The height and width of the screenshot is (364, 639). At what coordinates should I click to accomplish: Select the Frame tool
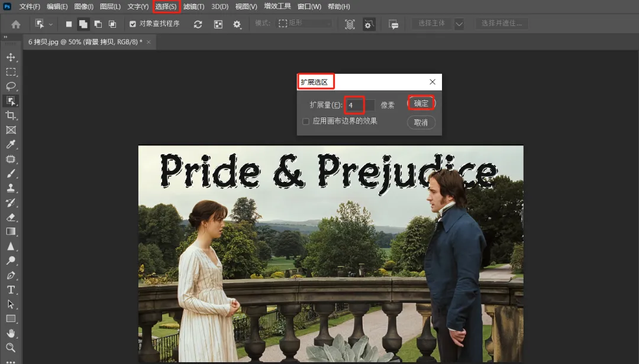11,130
